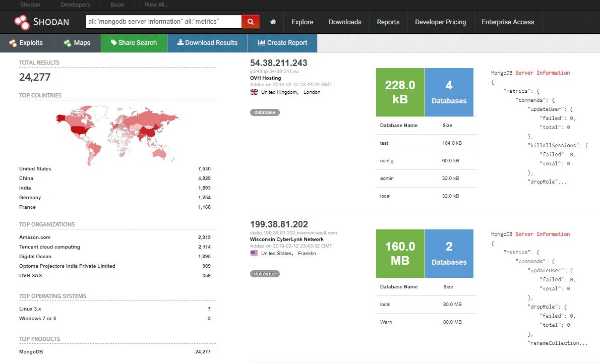The width and height of the screenshot is (600, 364).
Task: Open the Explore menu item
Action: pyautogui.click(x=303, y=22)
